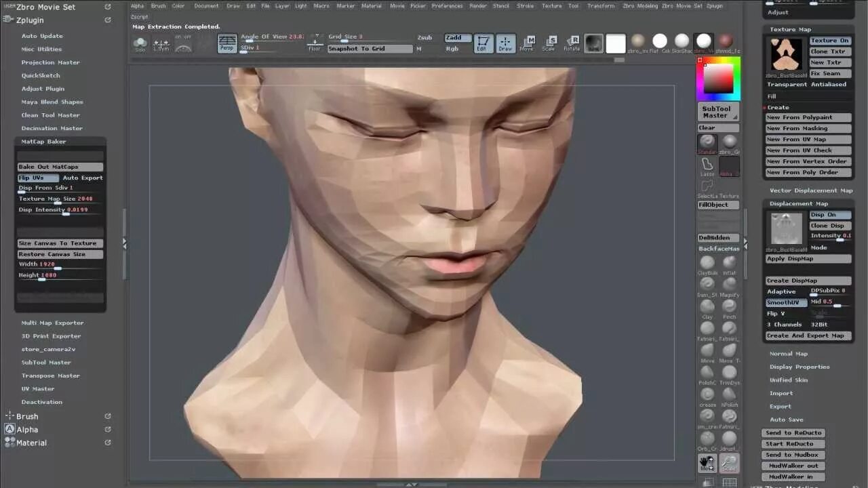Activate Draw mode icon
Image resolution: width=868 pixels, height=488 pixels.
point(505,44)
